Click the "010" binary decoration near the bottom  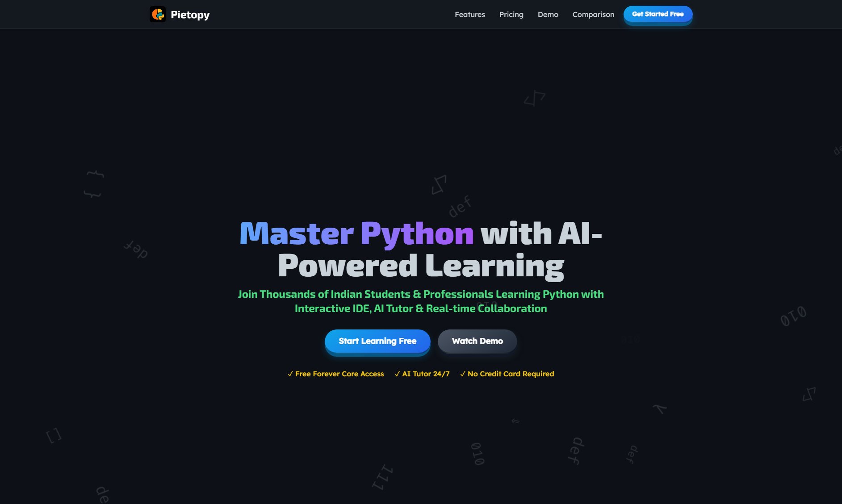(x=477, y=453)
